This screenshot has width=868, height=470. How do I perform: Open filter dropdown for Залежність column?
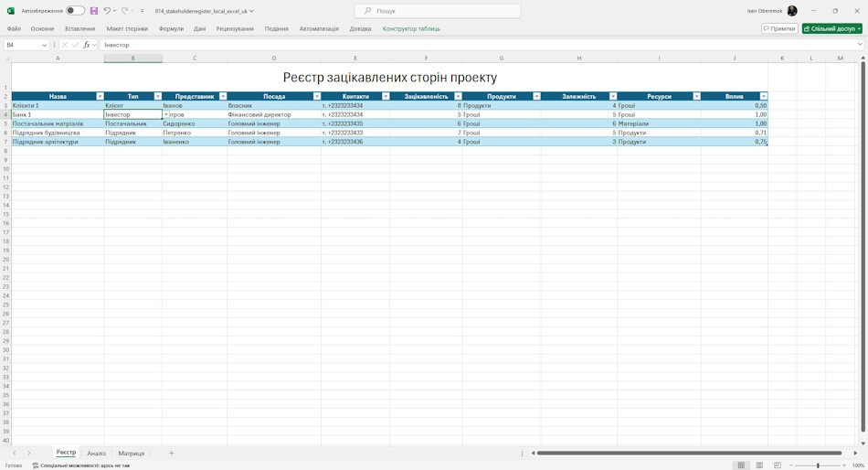click(x=613, y=96)
